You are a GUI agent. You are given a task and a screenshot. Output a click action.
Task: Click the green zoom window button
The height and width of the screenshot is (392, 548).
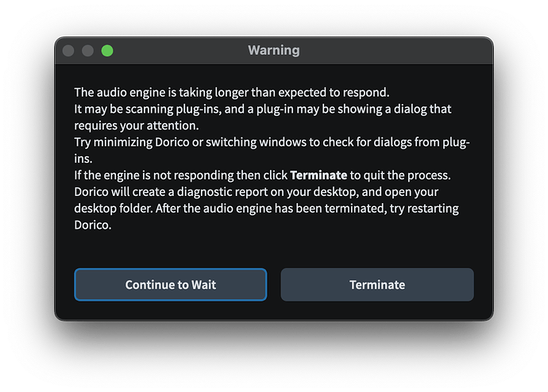tap(107, 51)
